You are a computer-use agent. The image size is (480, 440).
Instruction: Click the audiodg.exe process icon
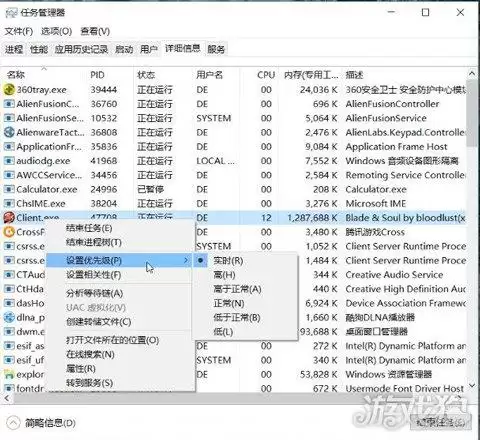pyautogui.click(x=9, y=161)
